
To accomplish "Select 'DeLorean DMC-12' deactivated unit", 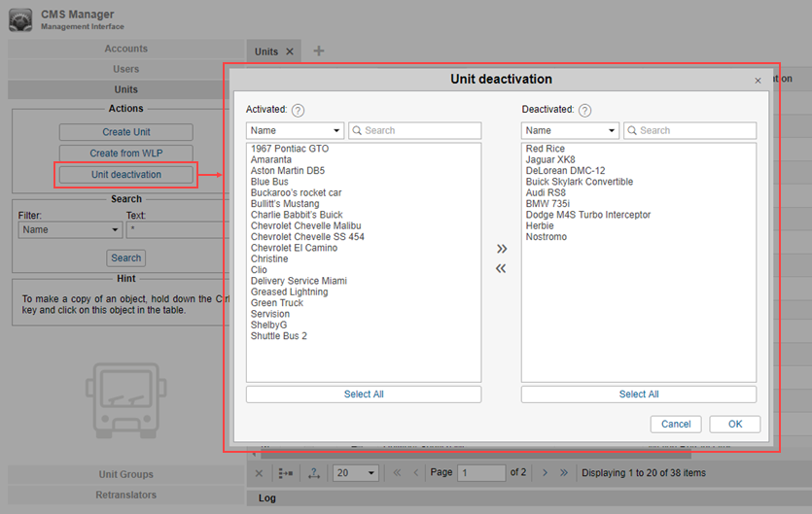I will click(x=566, y=171).
